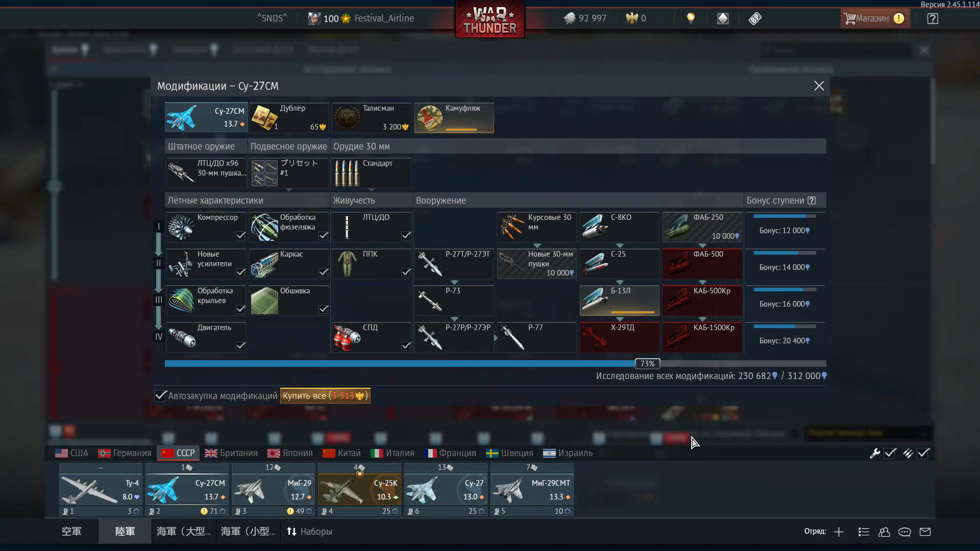Open the 空軍 air forces tab

(x=71, y=532)
